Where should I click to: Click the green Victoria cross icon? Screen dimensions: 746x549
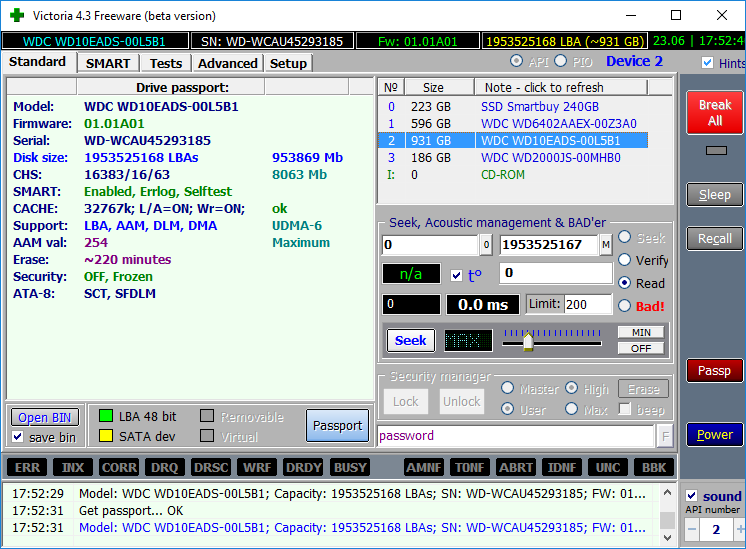click(17, 15)
